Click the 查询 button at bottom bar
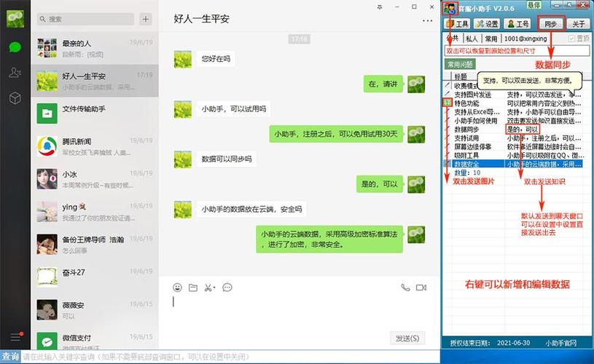Viewport: 594px width, 364px height. click(10, 357)
